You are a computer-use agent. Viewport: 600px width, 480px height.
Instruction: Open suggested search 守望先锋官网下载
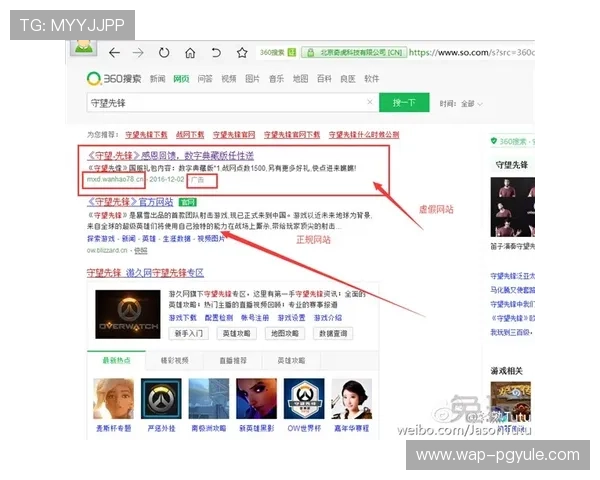pyautogui.click(x=292, y=135)
